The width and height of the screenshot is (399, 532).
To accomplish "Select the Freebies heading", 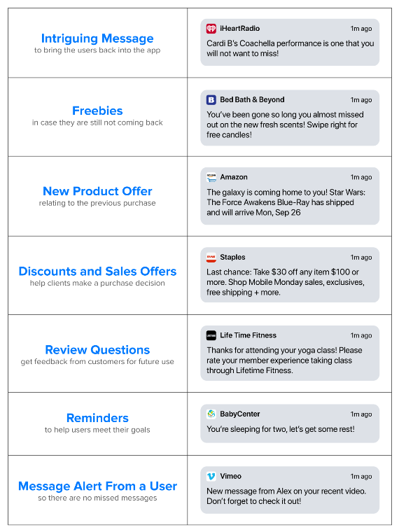I will pyautogui.click(x=97, y=111).
